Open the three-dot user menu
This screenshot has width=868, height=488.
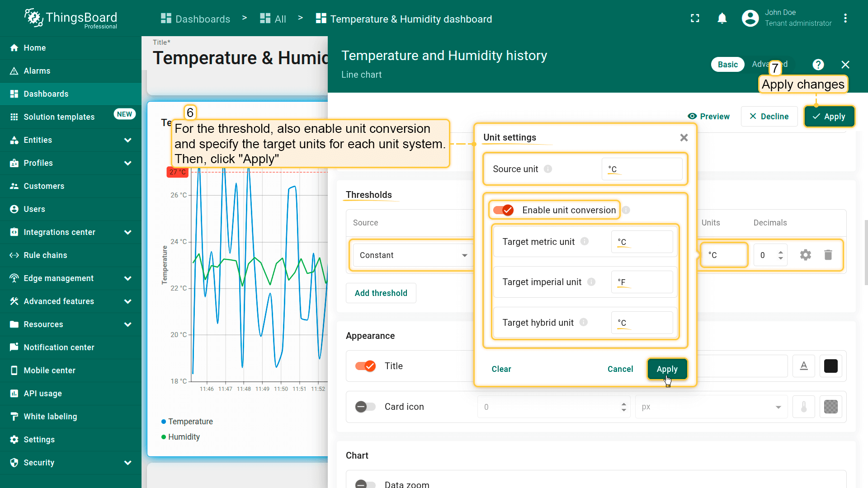[845, 19]
